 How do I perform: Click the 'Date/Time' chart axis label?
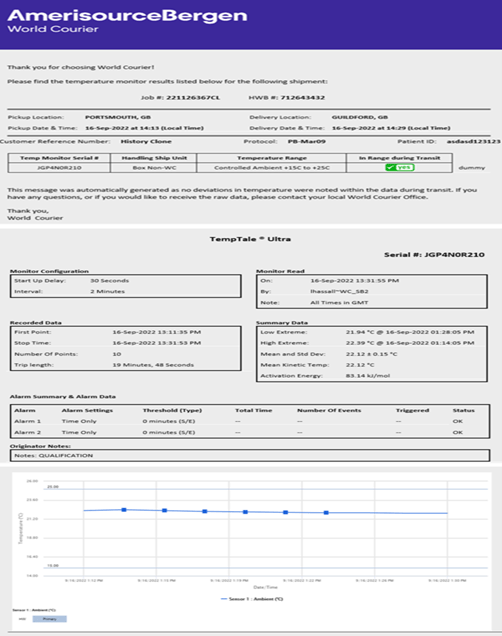click(x=266, y=587)
